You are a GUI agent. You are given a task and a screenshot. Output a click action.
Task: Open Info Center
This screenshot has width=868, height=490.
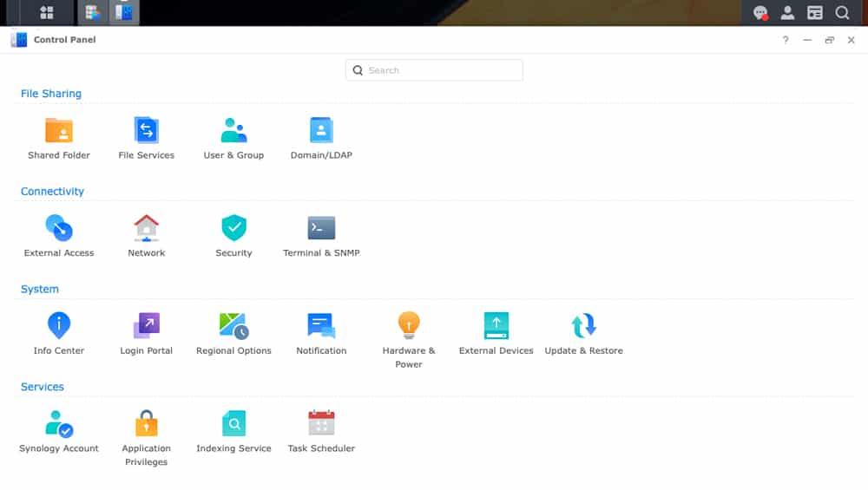click(59, 334)
